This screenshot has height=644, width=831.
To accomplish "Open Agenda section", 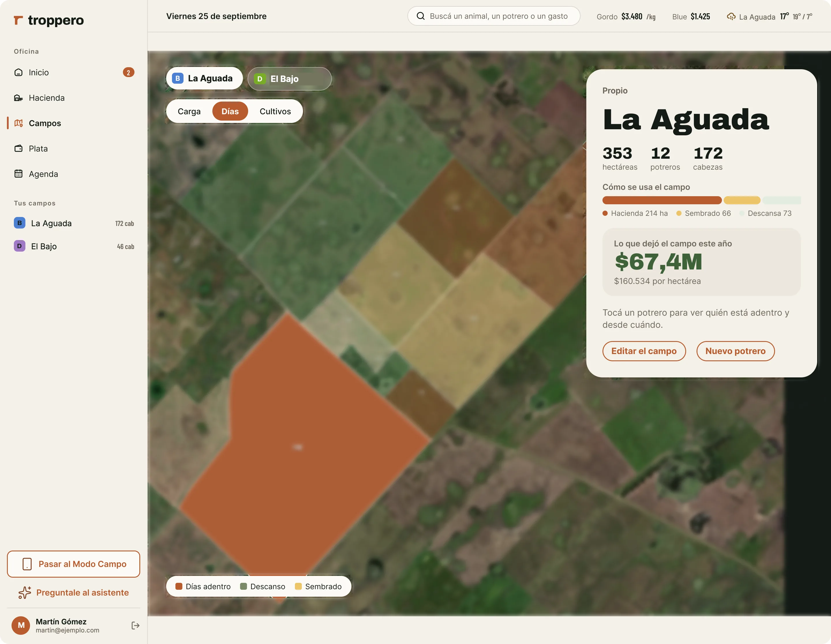I will point(74,174).
